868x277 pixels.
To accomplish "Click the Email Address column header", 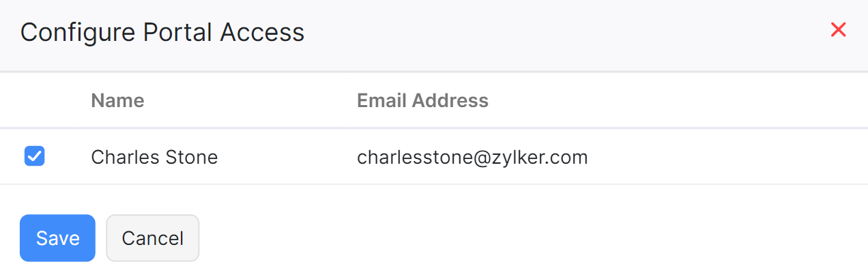I will [422, 101].
